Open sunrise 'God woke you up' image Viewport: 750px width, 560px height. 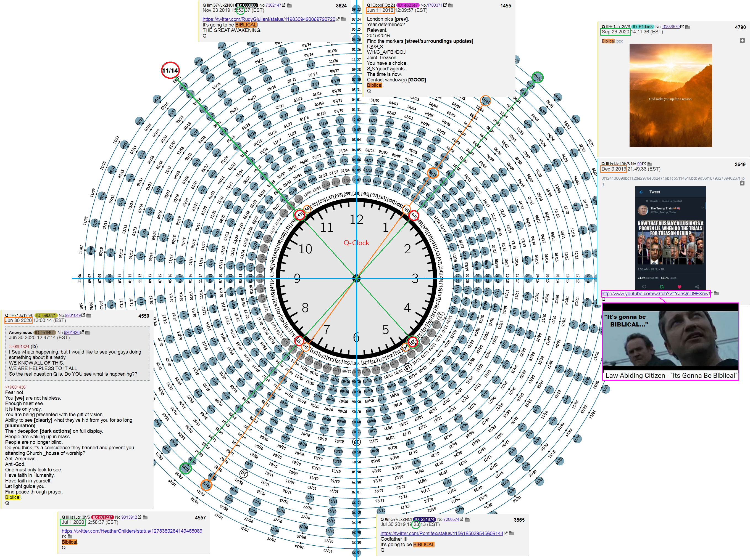pos(671,95)
